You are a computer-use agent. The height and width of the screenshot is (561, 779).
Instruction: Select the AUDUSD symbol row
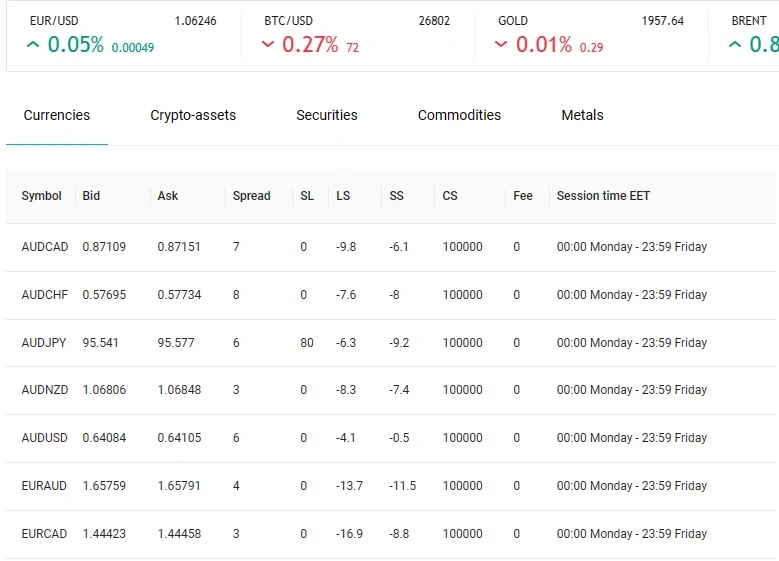click(390, 438)
